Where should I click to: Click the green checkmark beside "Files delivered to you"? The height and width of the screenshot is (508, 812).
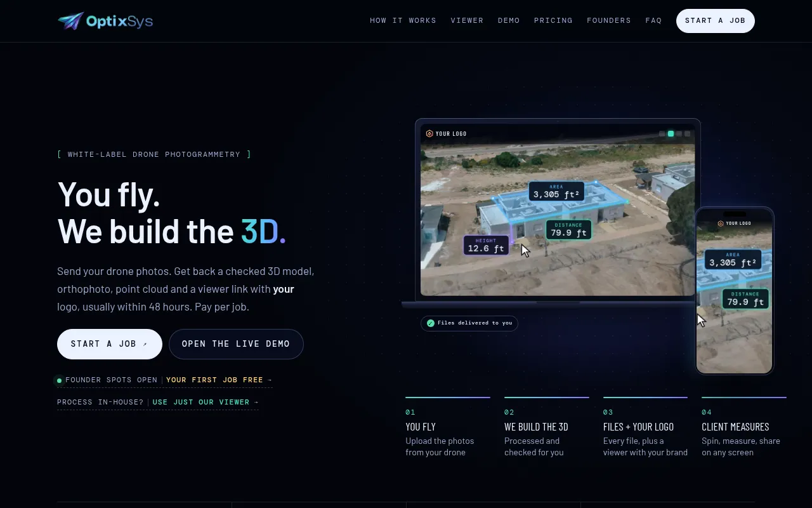(431, 323)
